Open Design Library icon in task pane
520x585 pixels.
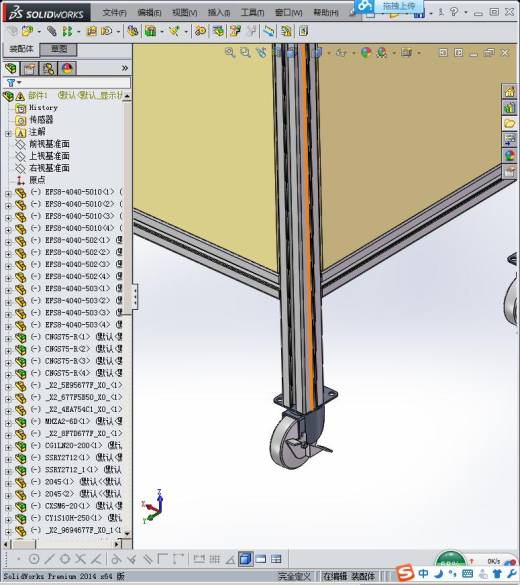pyautogui.click(x=509, y=108)
